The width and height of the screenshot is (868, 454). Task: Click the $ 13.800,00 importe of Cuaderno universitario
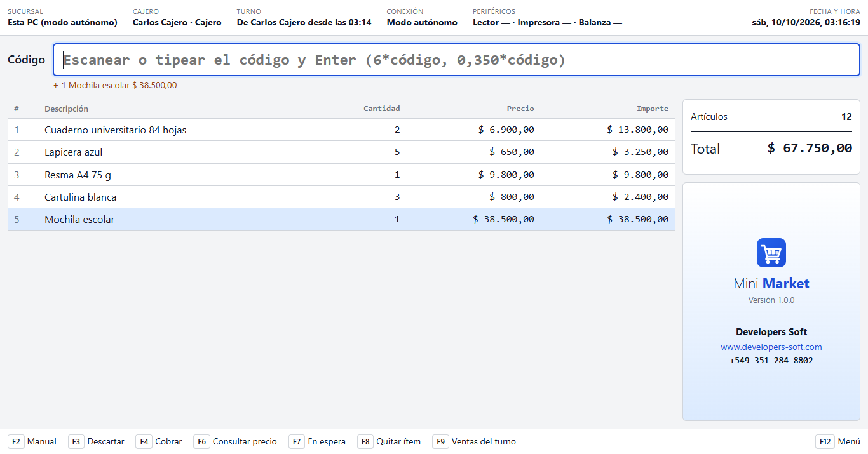pyautogui.click(x=637, y=130)
